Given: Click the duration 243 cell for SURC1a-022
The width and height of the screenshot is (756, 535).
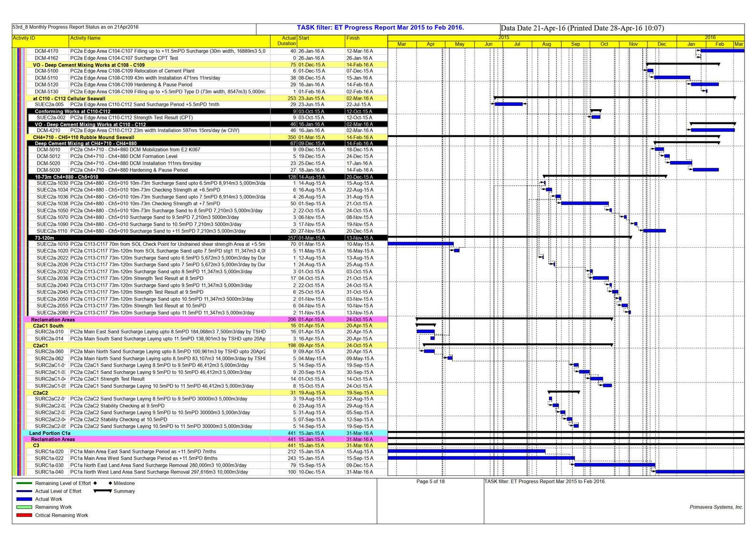Looking at the screenshot, I should pyautogui.click(x=291, y=458).
